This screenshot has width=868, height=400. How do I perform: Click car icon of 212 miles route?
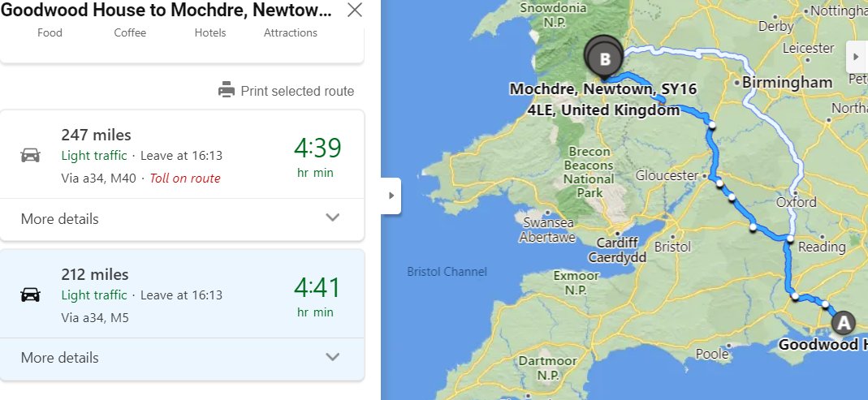point(30,295)
